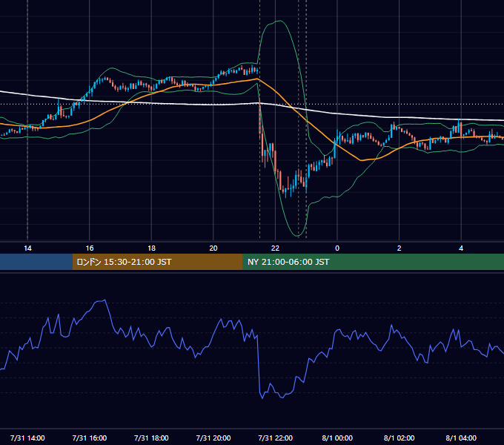Screen dimensions: 504x445
Task: Click the upper chart axis label 2
Action: [399, 248]
